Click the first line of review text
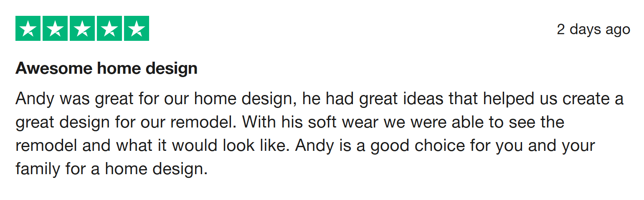Viewport: 644px width, 200px height. coord(319,100)
